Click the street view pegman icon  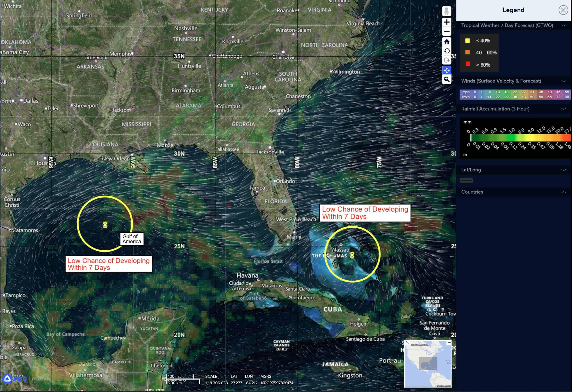(x=446, y=11)
